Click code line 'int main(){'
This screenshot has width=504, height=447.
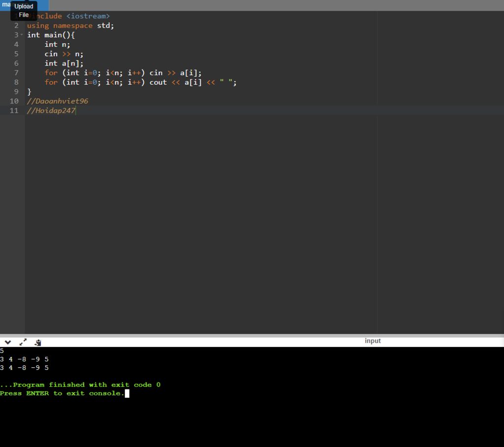pos(51,35)
